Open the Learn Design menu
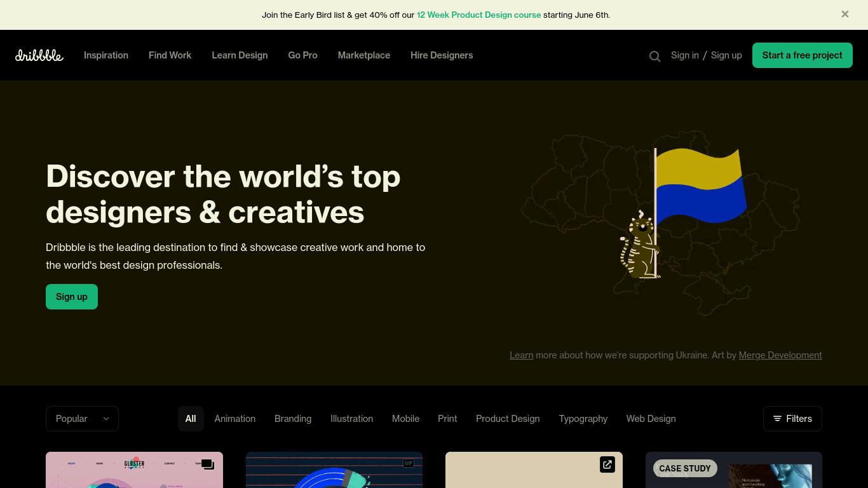 click(x=240, y=55)
